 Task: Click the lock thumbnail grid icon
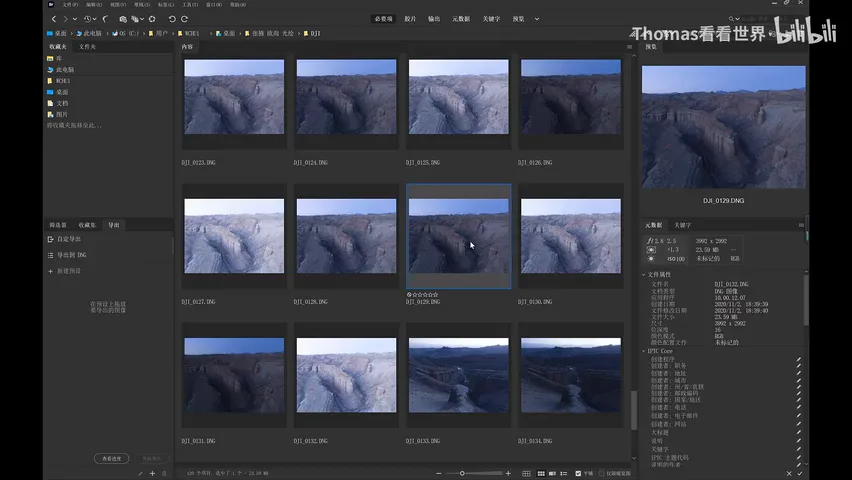tap(526, 473)
